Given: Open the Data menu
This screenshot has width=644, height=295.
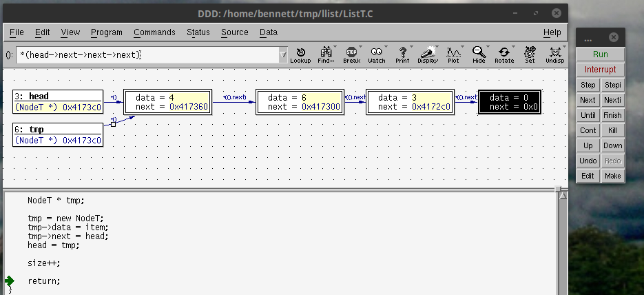Looking at the screenshot, I should (269, 32).
